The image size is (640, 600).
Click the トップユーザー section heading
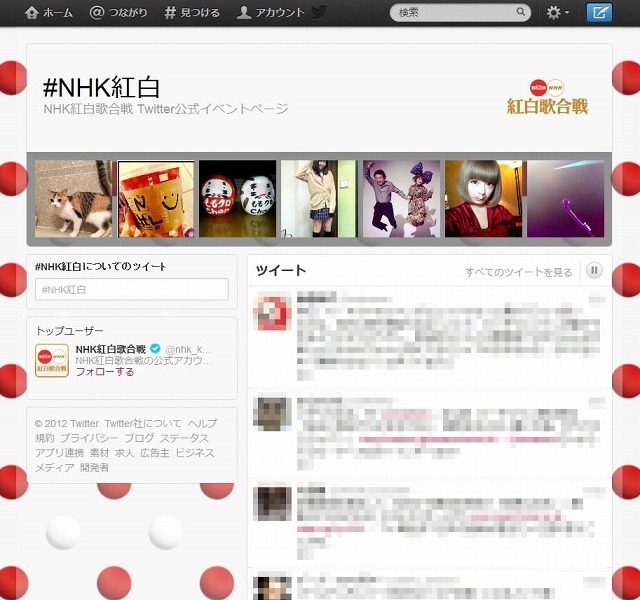coord(69,330)
